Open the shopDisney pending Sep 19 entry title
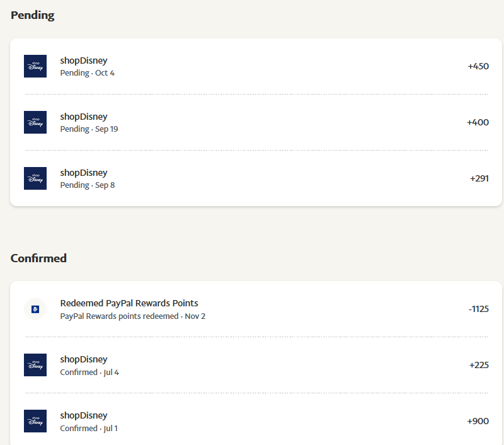Viewport: 504px width, 445px height. tap(84, 117)
